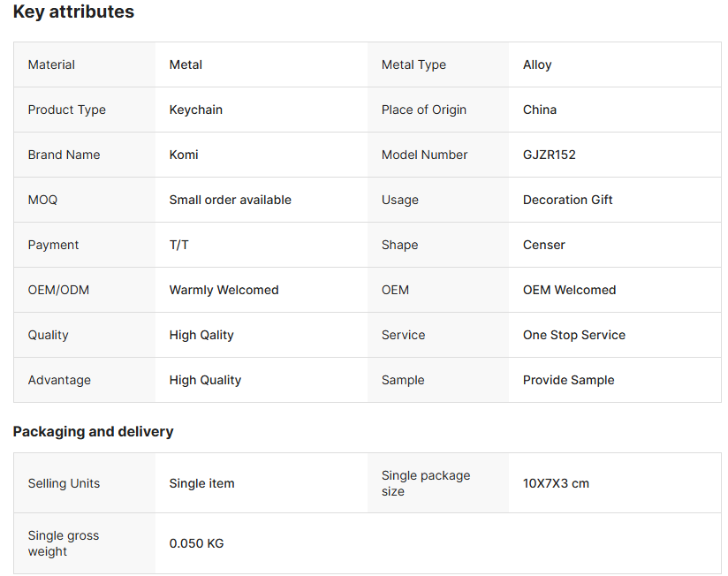Click the Small order available text

231,200
